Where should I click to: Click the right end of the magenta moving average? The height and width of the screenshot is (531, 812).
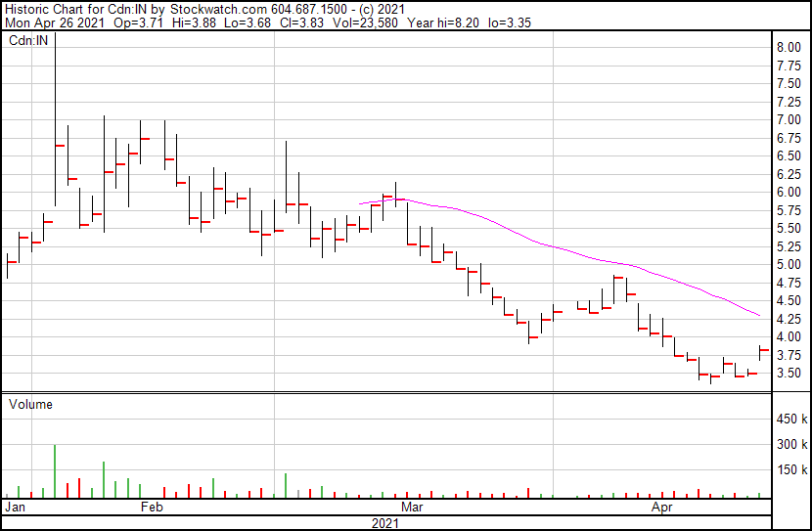[x=759, y=315]
